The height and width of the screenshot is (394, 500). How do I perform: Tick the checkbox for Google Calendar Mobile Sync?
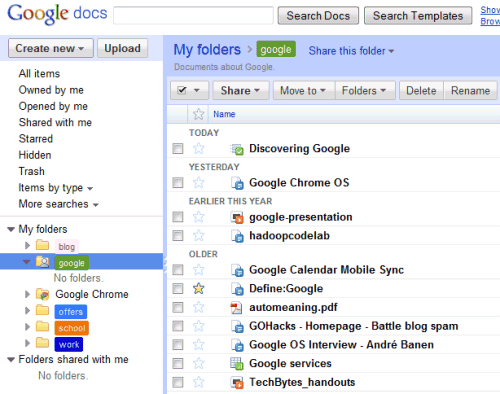pos(178,270)
